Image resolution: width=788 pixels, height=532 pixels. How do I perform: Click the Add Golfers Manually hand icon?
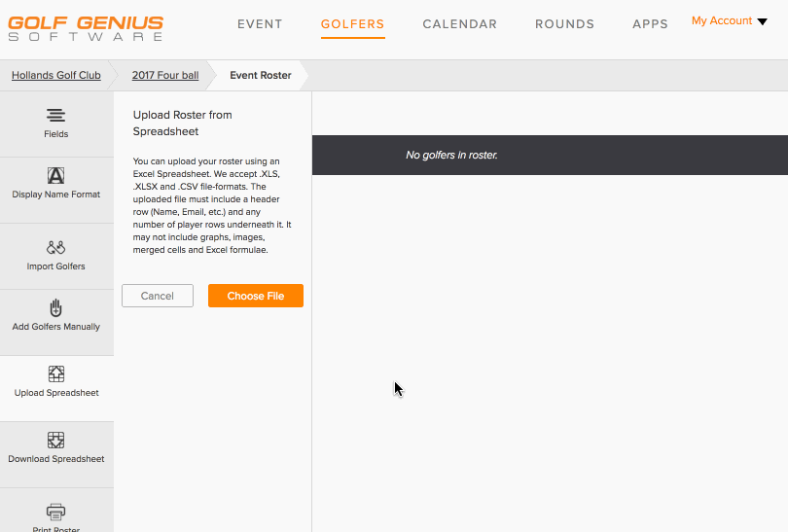[x=55, y=308]
